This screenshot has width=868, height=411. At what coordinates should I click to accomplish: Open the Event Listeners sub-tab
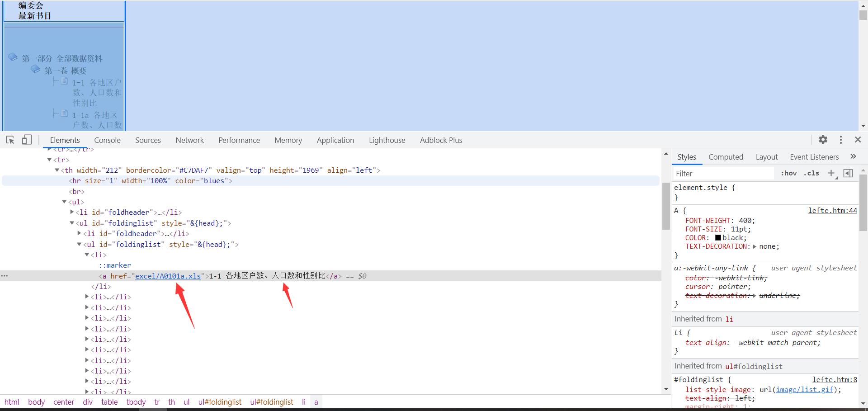click(814, 157)
